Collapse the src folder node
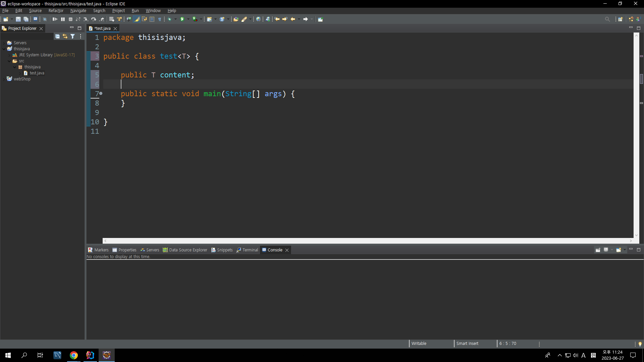 pyautogui.click(x=9, y=61)
